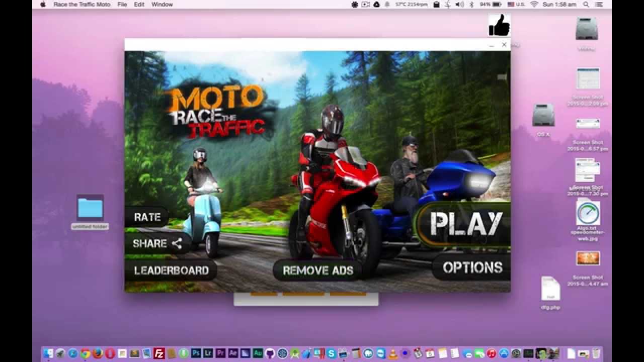Launch Opera from the dock
The height and width of the screenshot is (362, 644).
pyautogui.click(x=110, y=353)
